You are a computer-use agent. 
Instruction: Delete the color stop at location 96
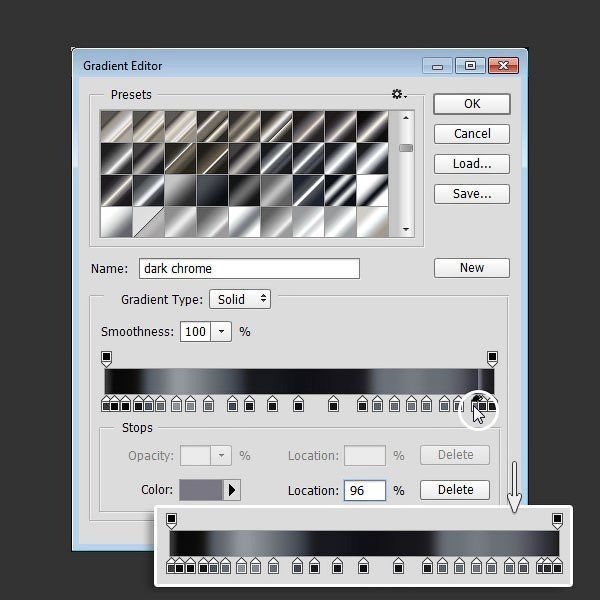(455, 490)
